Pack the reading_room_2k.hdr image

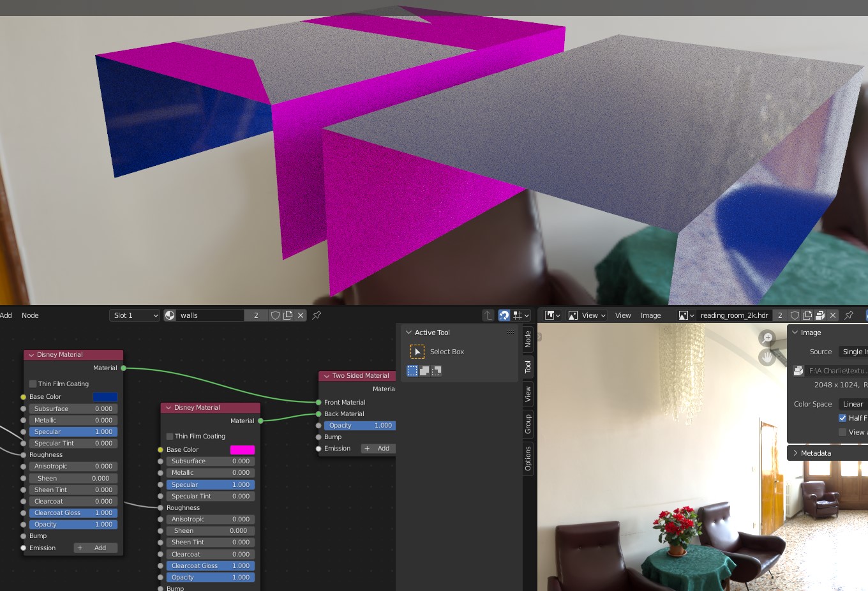point(820,315)
